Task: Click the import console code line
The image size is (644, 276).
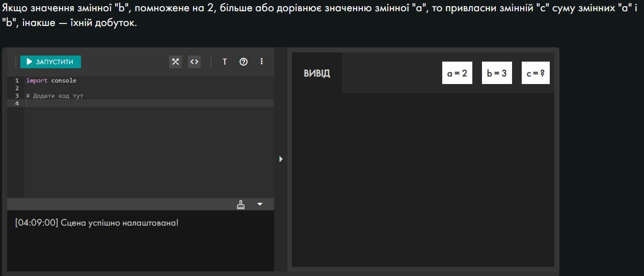Action: pos(51,80)
